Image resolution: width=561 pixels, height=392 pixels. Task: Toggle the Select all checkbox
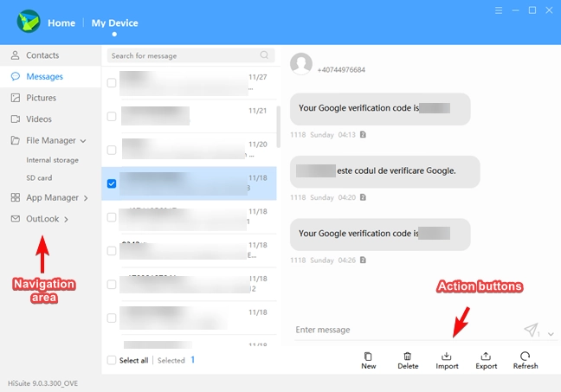click(112, 360)
